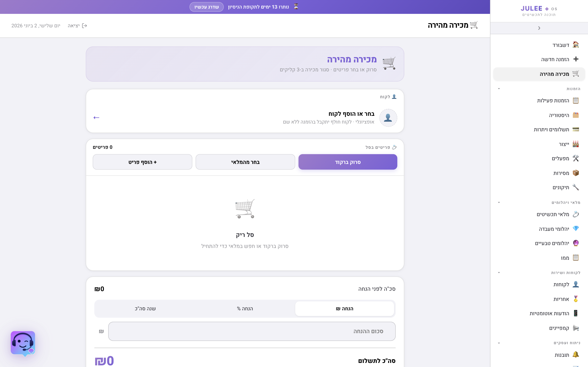588x367 pixels.
Task: Click the שדרג עכשיו upgrade button
Action: click(x=206, y=7)
